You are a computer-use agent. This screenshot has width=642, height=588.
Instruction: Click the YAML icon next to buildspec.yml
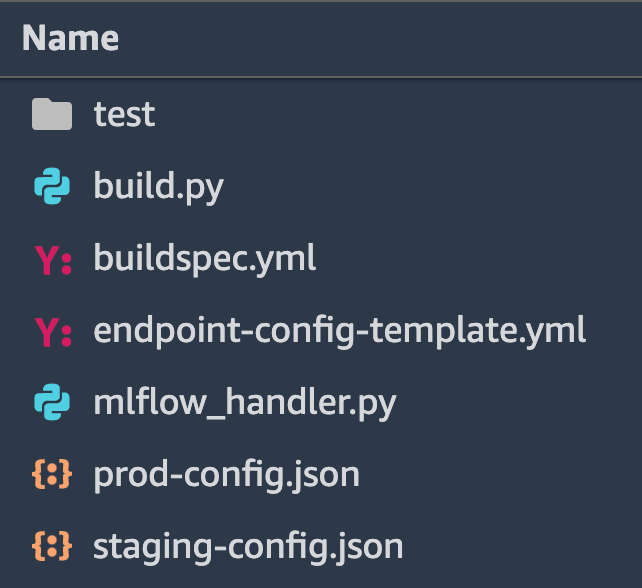[x=52, y=260]
